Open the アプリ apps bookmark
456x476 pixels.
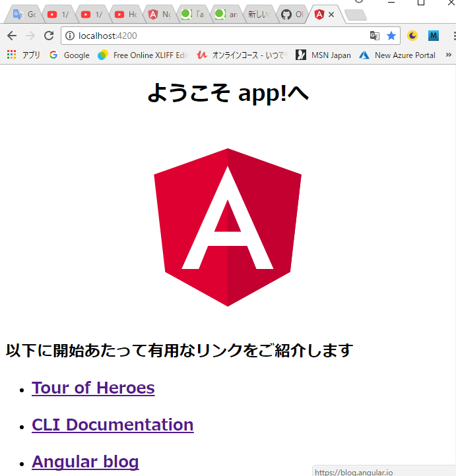tap(24, 55)
